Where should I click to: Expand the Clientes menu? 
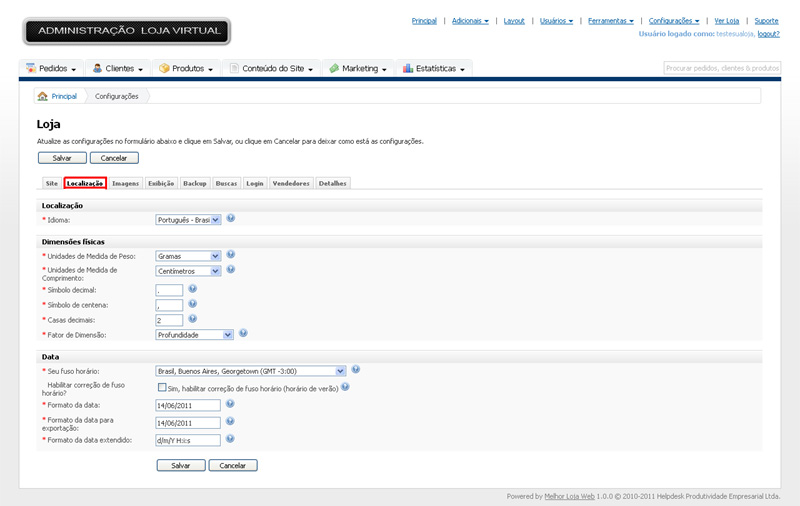click(118, 68)
